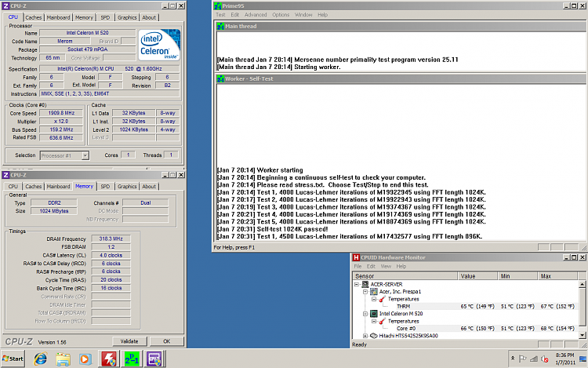Collapse Temperatures under Acer Prespa1
588x368 pixels.
point(374,299)
